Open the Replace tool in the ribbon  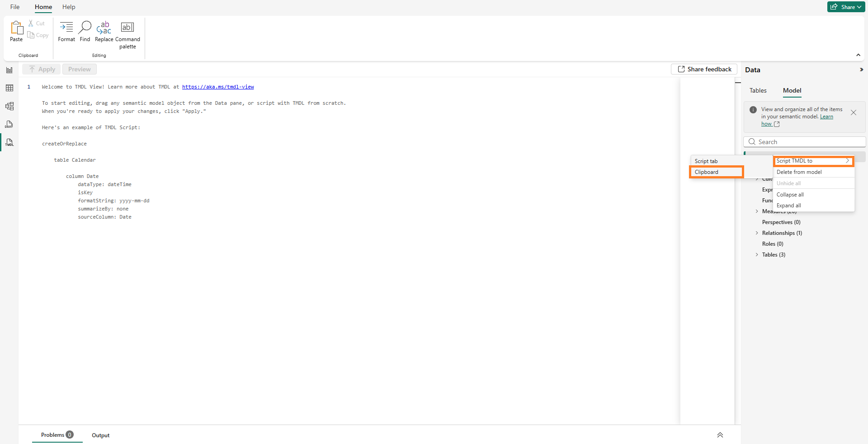click(104, 31)
